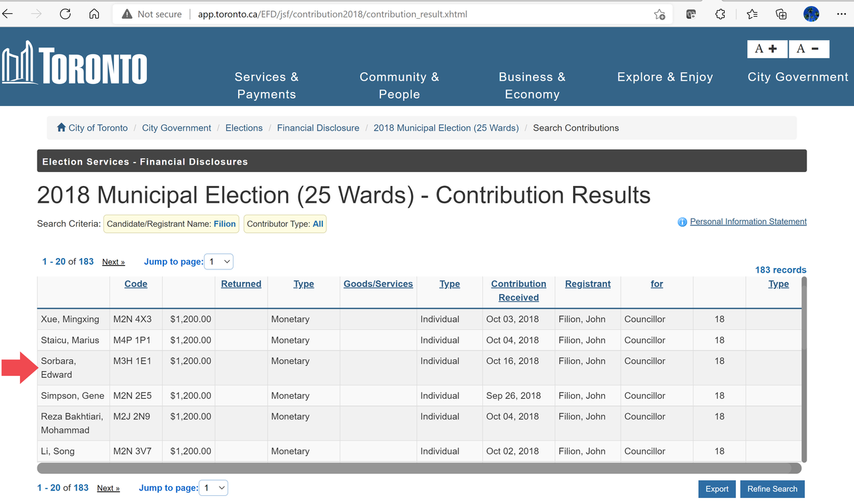Viewport: 854px width, 504px height.
Task: Refresh the page with reload icon
Action: click(65, 14)
